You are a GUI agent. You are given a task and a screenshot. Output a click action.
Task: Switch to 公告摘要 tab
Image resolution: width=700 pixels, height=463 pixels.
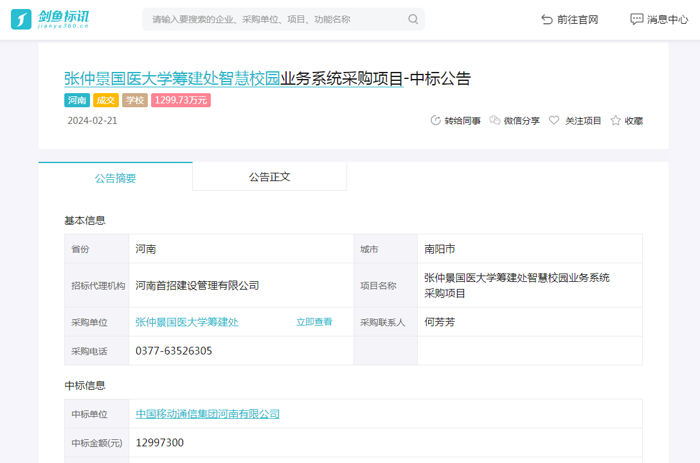click(115, 178)
